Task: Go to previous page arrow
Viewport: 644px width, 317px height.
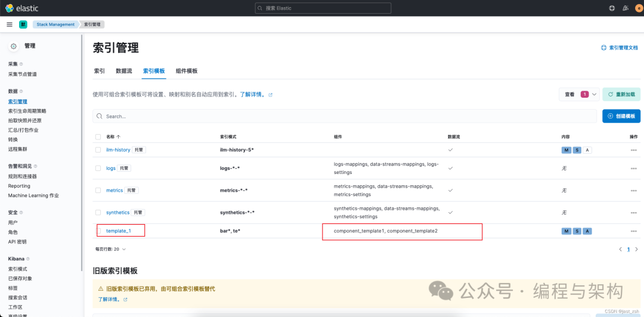Action: (x=621, y=249)
